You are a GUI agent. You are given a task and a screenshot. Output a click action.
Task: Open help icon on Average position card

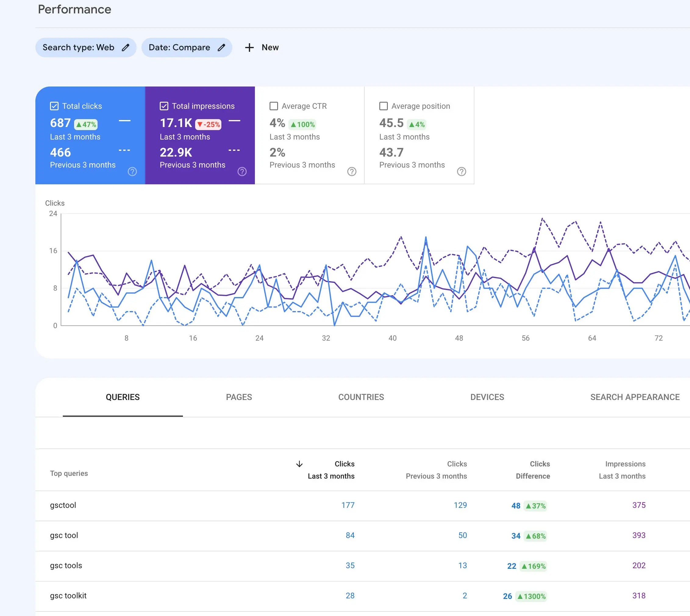[461, 172]
